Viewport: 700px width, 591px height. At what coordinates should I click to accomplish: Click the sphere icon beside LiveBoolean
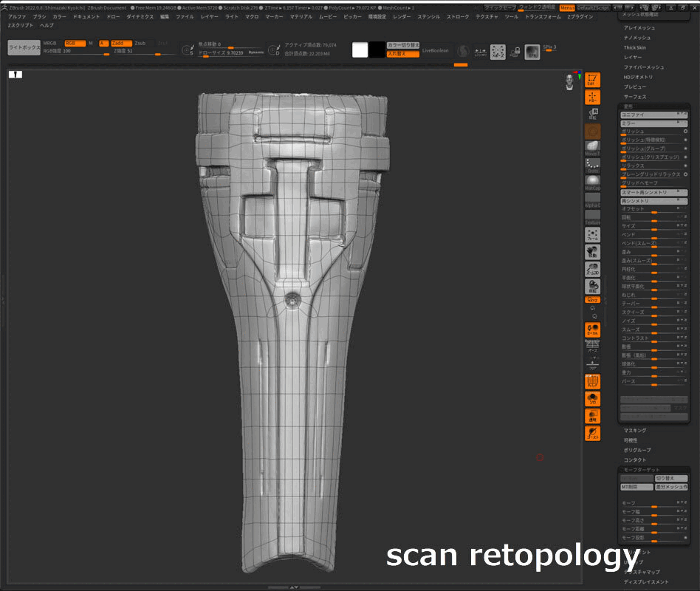point(463,51)
